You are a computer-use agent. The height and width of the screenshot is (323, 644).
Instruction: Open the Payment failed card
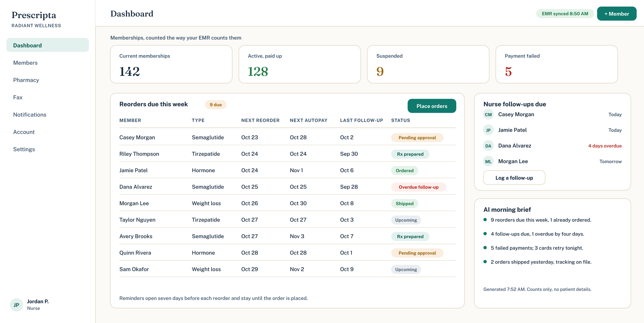pos(557,64)
